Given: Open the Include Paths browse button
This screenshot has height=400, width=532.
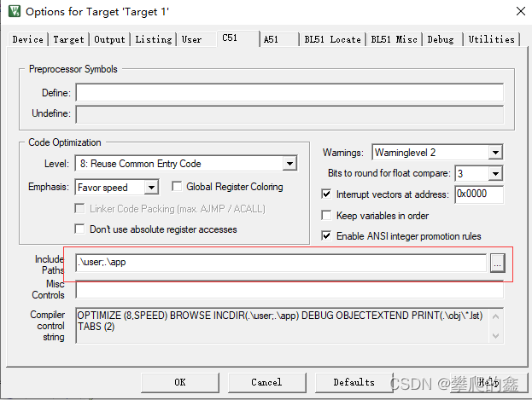Looking at the screenshot, I should 497,263.
